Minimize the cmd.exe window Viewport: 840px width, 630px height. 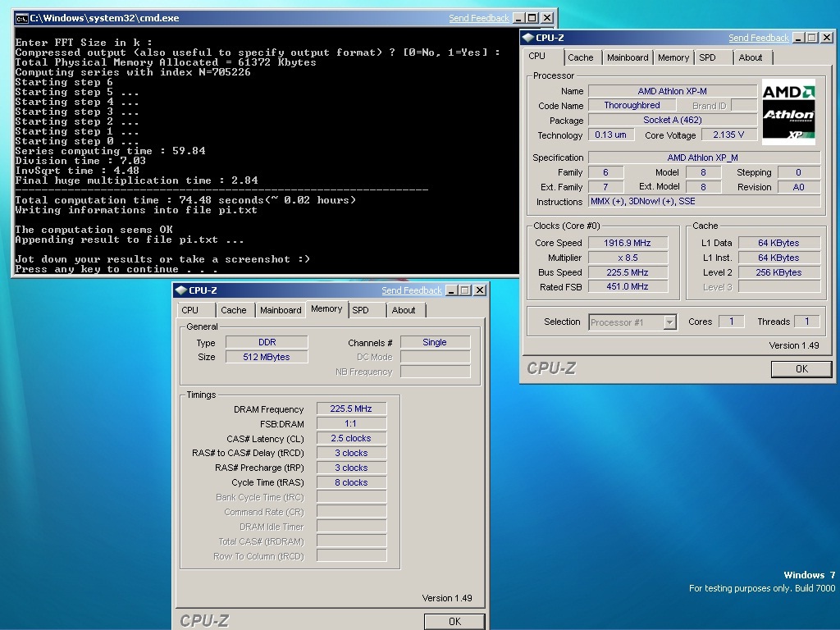point(518,18)
